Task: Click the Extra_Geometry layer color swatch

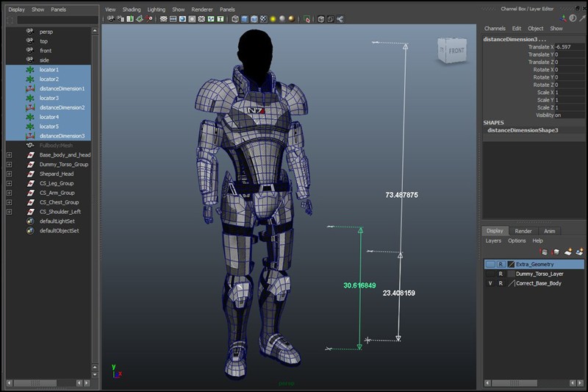Action: point(511,264)
